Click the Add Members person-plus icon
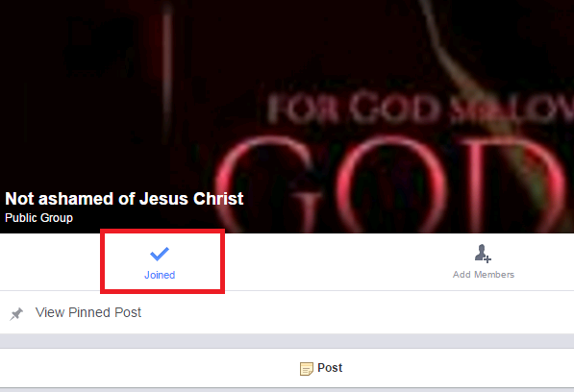This screenshot has width=574, height=392. click(x=483, y=254)
